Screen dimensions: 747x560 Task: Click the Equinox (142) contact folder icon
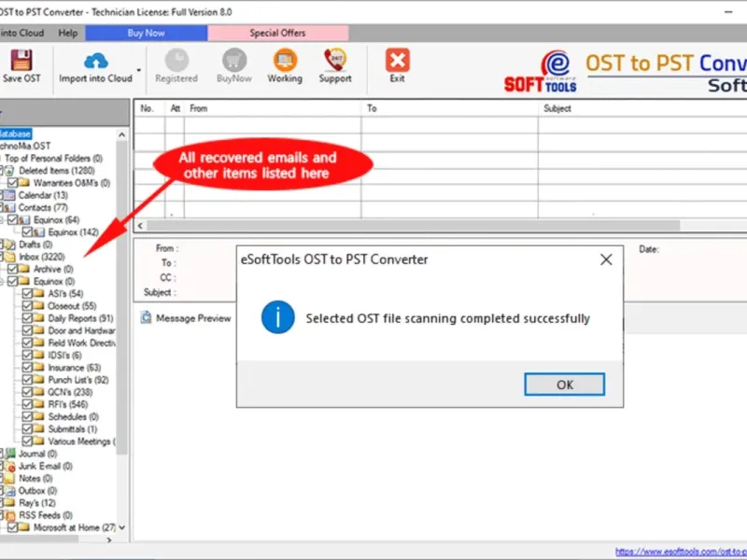[x=39, y=231]
